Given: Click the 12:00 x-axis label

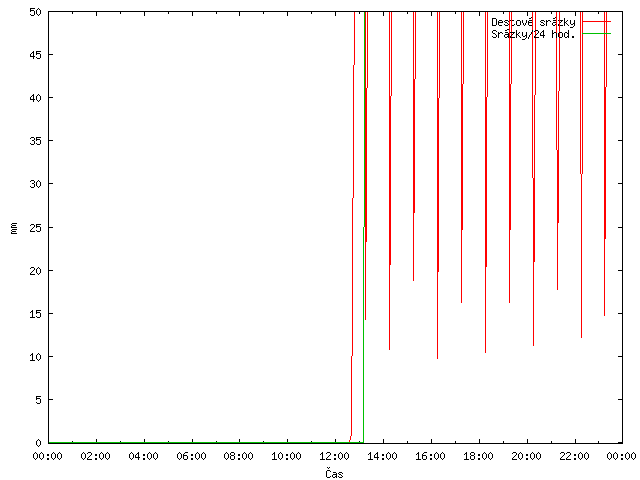Looking at the screenshot, I should pos(334,456).
